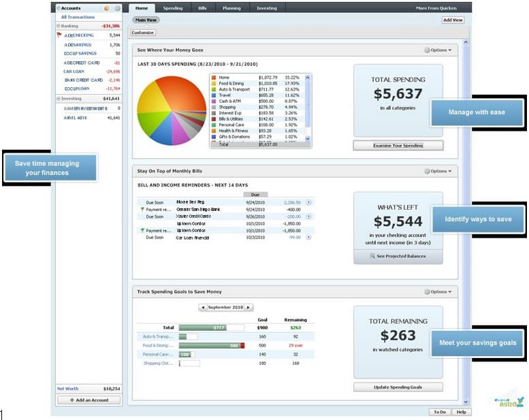
Task: Switch to the Spending tab
Action: point(173,8)
